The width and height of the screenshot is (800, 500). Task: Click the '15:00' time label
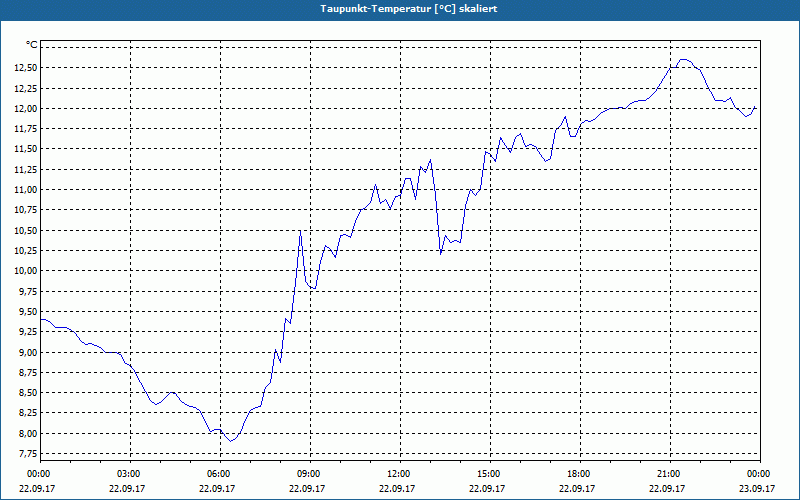pos(490,474)
